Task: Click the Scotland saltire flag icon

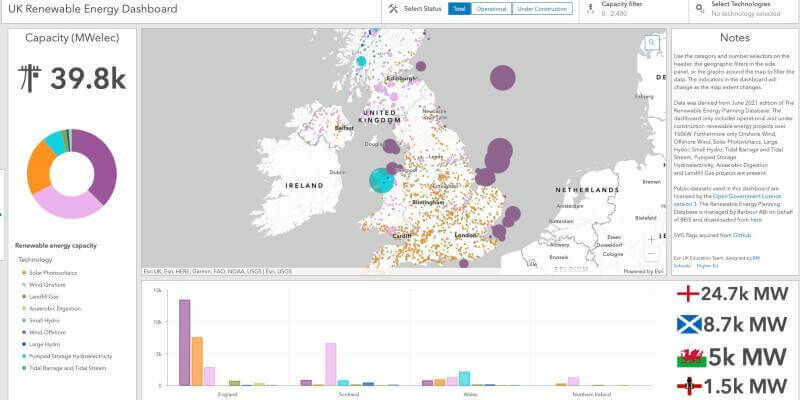Action: [x=689, y=324]
